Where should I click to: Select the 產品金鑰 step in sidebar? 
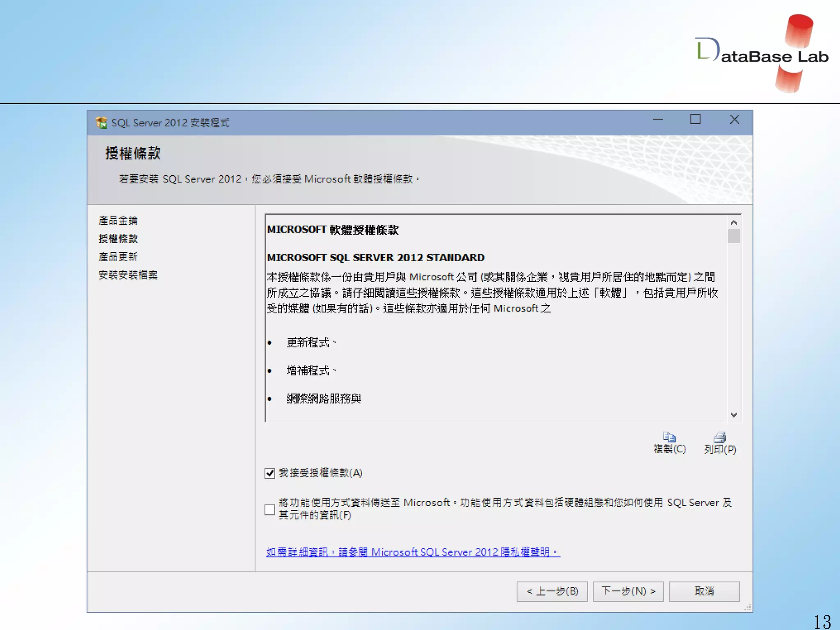pyautogui.click(x=118, y=221)
